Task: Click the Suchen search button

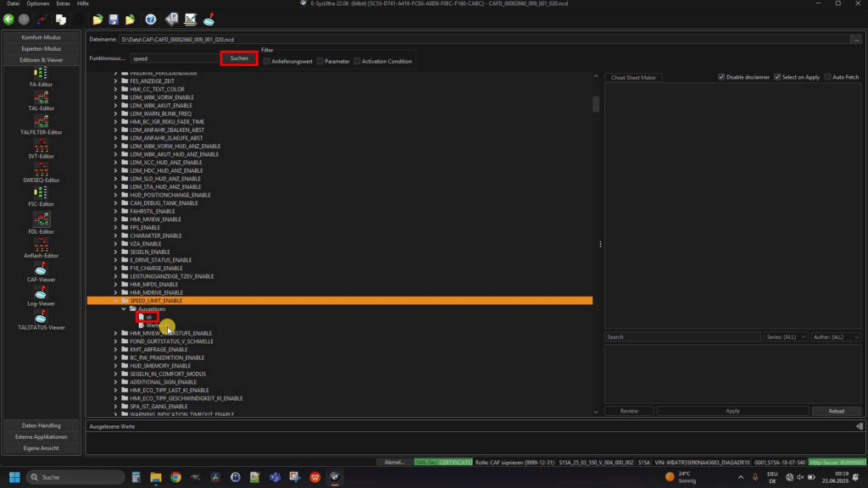Action: [239, 58]
